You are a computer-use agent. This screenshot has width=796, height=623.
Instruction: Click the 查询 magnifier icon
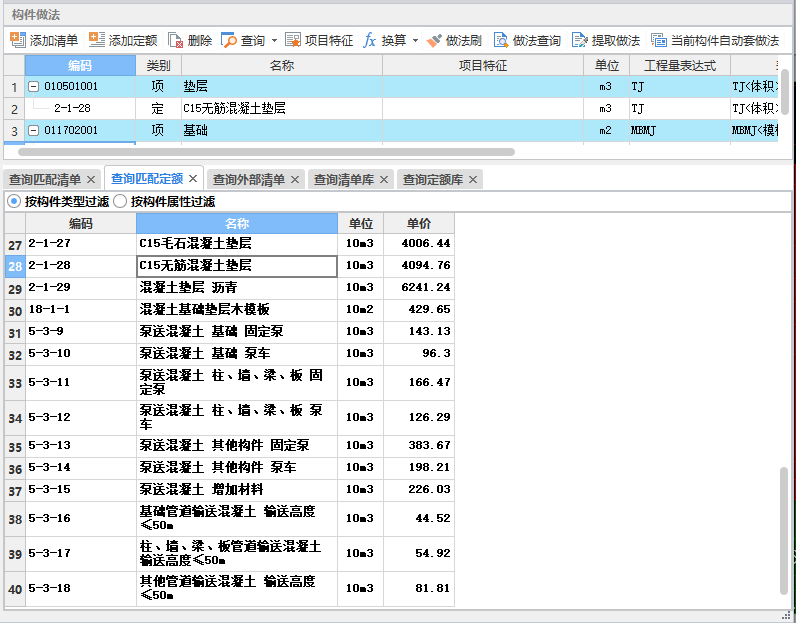229,40
